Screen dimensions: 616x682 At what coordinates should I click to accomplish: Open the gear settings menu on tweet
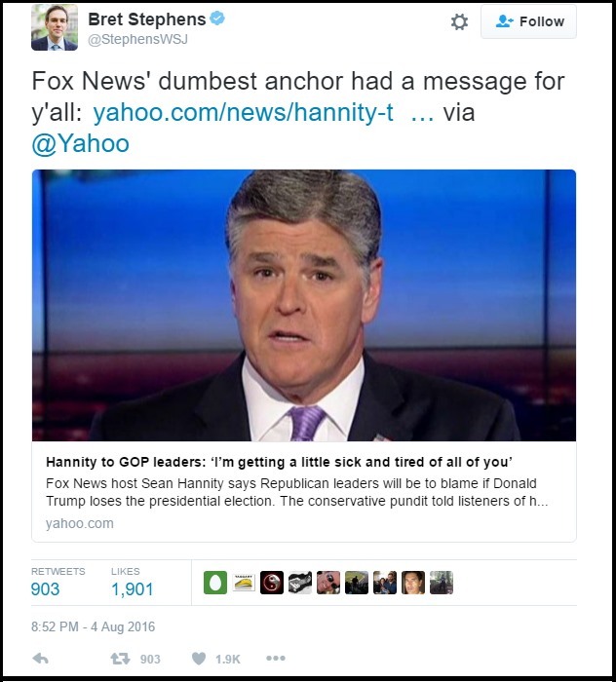click(x=459, y=21)
